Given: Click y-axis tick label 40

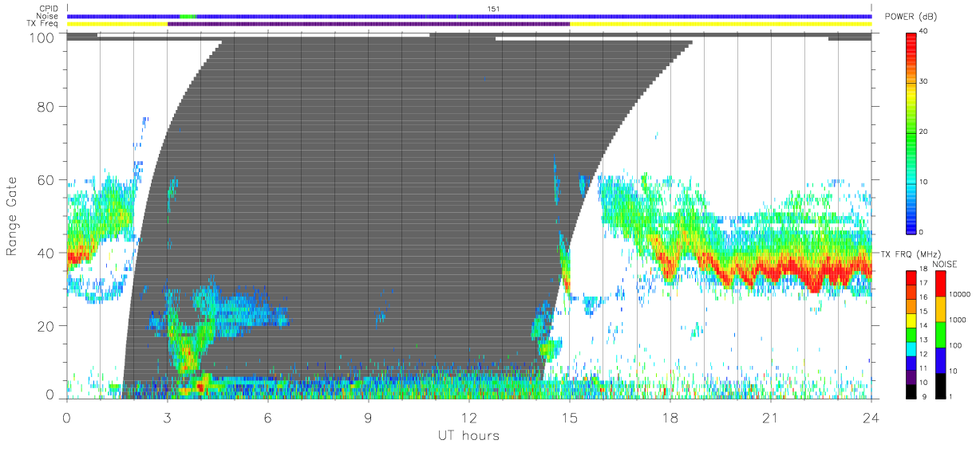Looking at the screenshot, I should (x=45, y=253).
